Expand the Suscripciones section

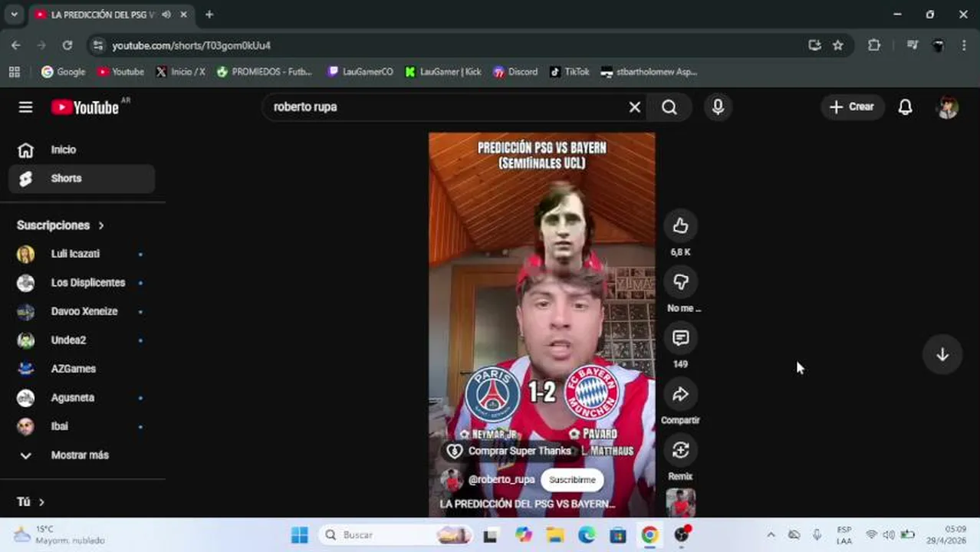pos(61,225)
